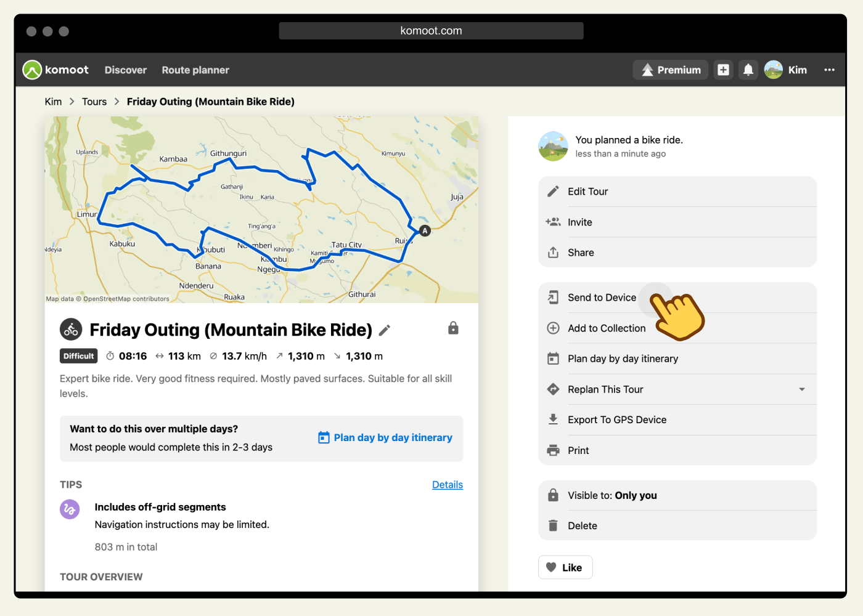Open notifications via the bell icon
This screenshot has height=616, width=863.
pyautogui.click(x=748, y=70)
